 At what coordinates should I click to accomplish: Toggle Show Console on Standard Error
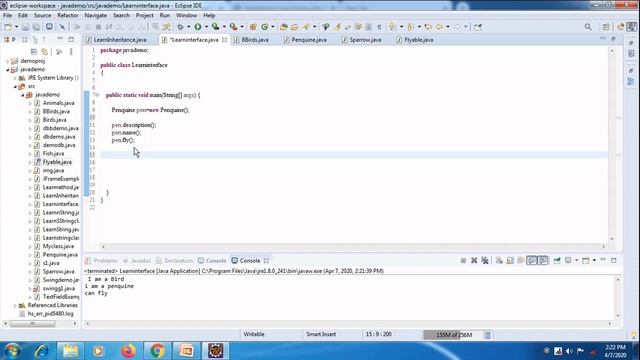(542, 260)
